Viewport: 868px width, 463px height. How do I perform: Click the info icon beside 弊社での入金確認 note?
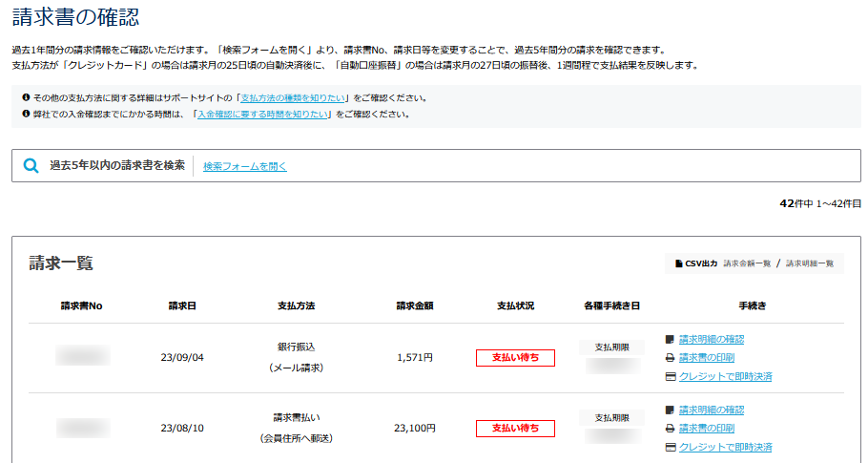pos(25,115)
